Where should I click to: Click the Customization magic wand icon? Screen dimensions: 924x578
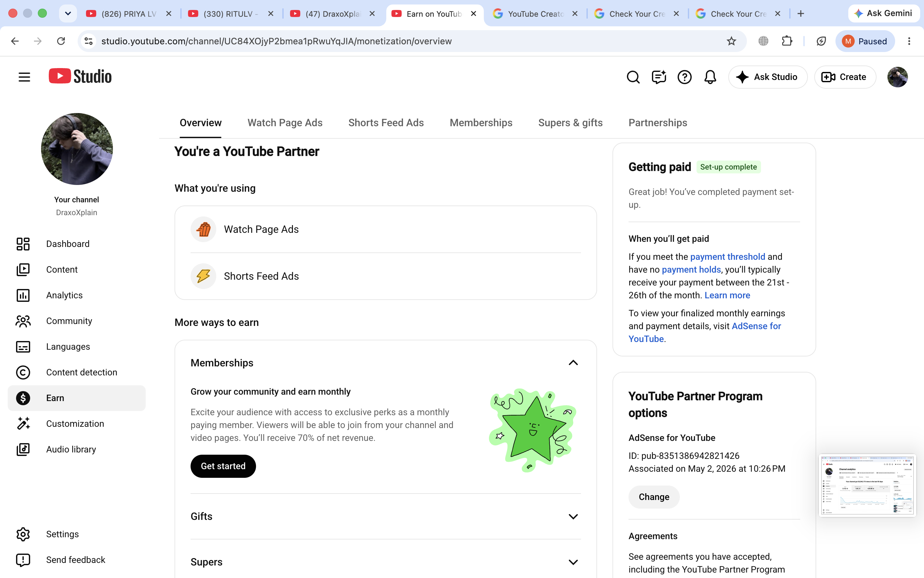pos(23,424)
